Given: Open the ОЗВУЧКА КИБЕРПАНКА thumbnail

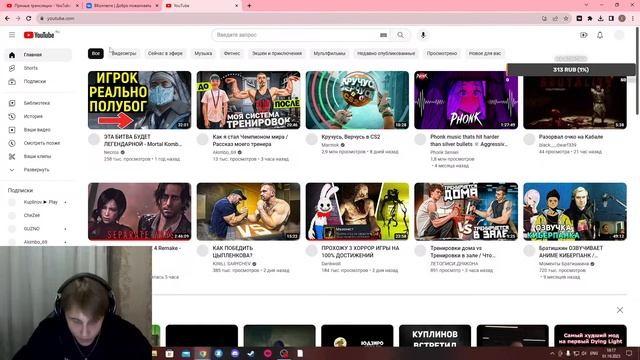Looking at the screenshot, I should coord(575,211).
